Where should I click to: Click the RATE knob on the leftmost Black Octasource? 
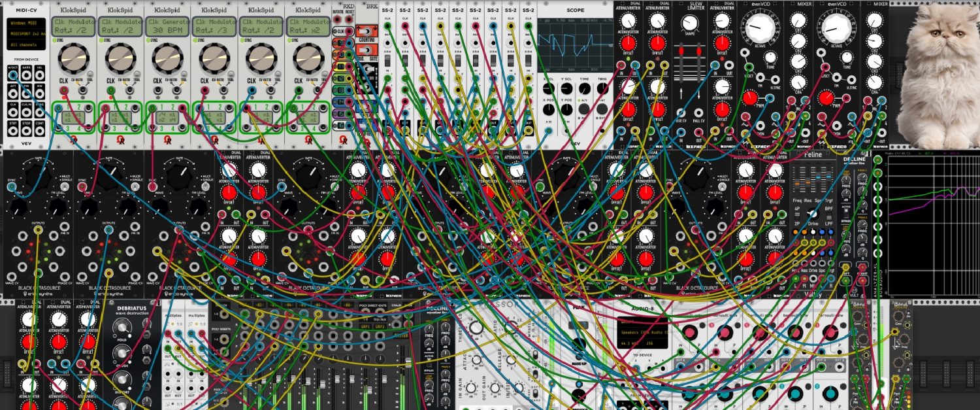point(39,175)
